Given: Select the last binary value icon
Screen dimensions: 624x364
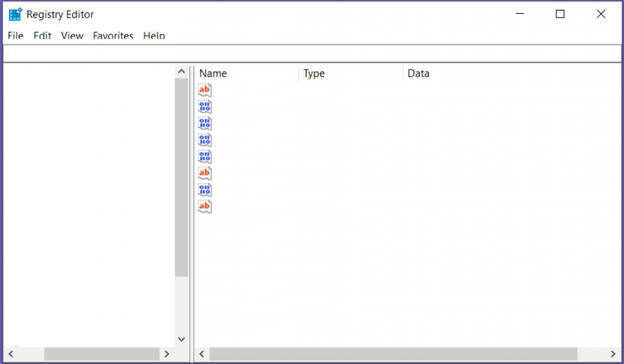Looking at the screenshot, I should (x=205, y=189).
